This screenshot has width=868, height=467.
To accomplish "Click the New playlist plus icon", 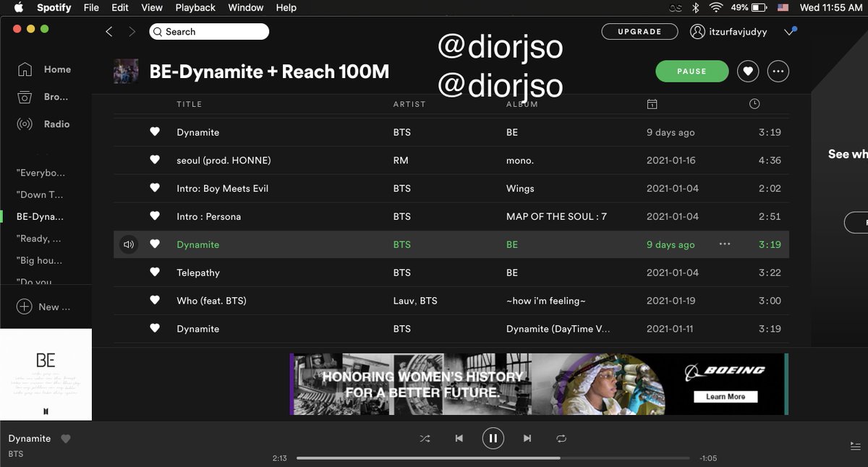I will pyautogui.click(x=24, y=307).
